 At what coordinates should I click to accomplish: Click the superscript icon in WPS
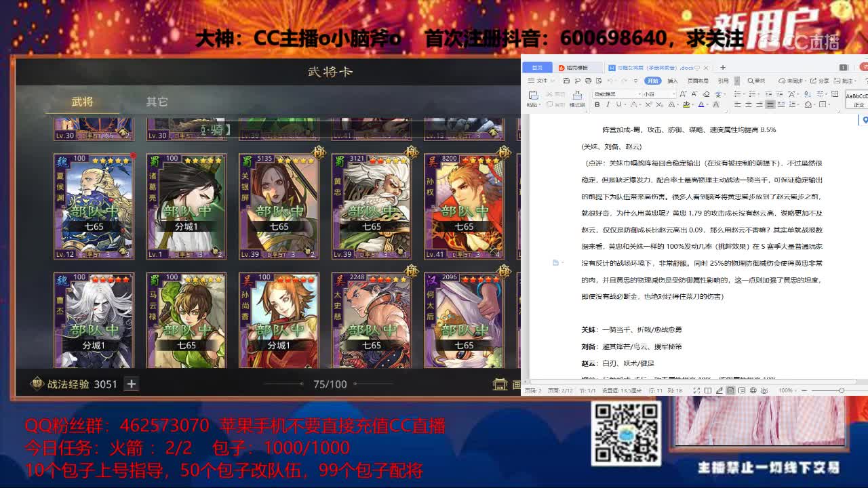point(648,104)
